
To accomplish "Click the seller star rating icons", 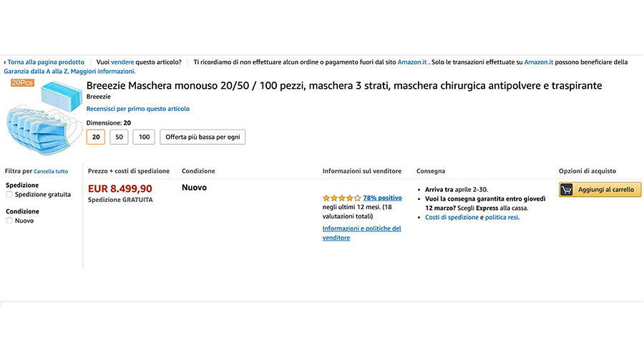I will [x=342, y=198].
